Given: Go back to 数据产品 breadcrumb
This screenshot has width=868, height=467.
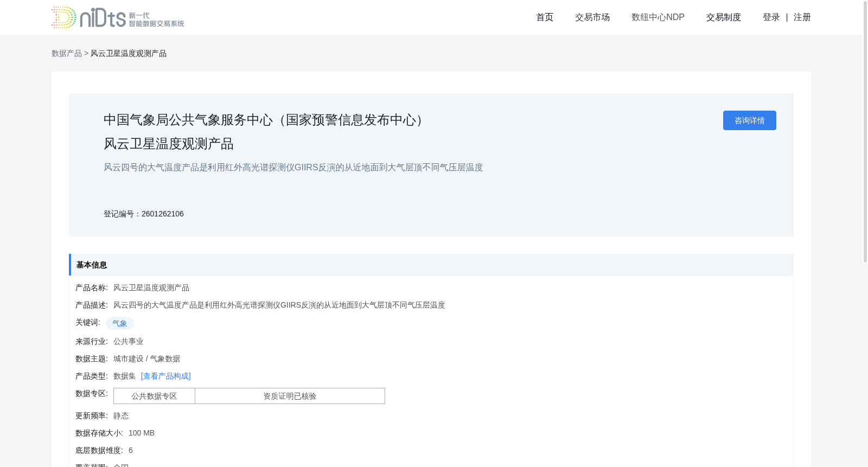Looking at the screenshot, I should point(67,53).
